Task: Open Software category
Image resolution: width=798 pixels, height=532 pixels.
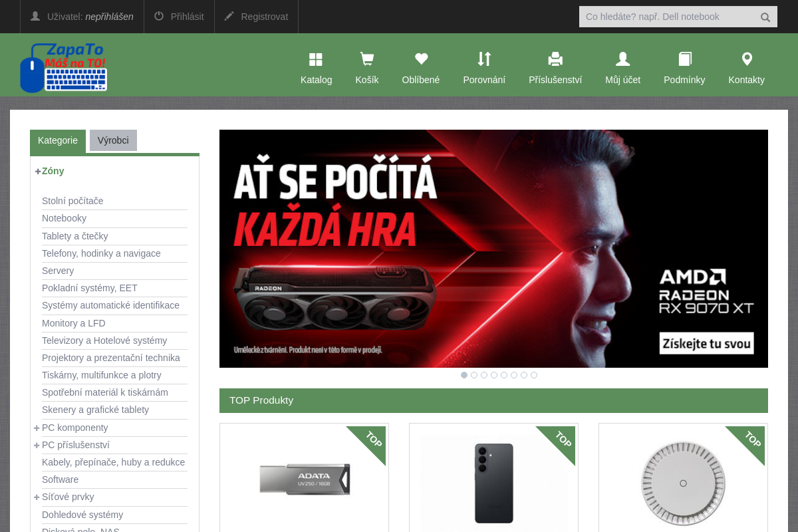Action: pos(60,479)
